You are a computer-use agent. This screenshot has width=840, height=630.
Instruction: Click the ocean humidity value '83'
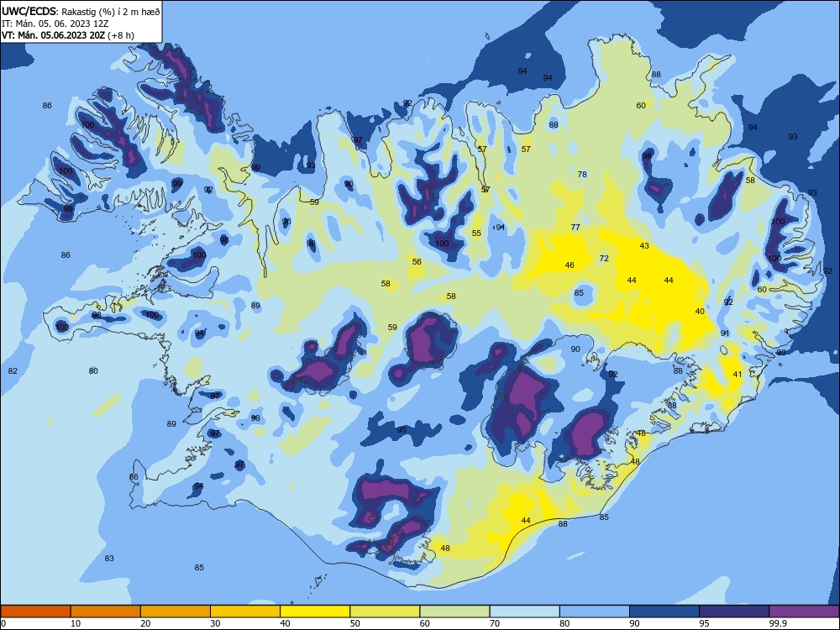(109, 559)
